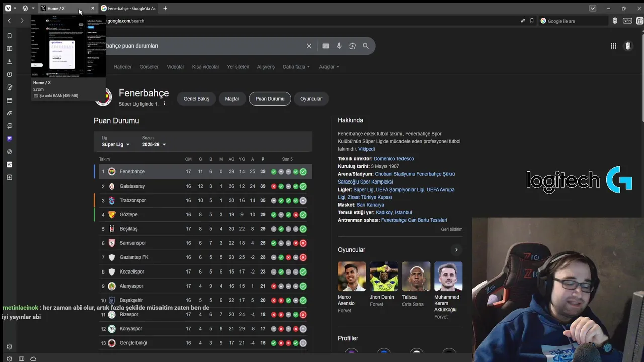Screen dimensions: 644x362
Task: Select the Puan Durumu chip
Action: coord(270,99)
